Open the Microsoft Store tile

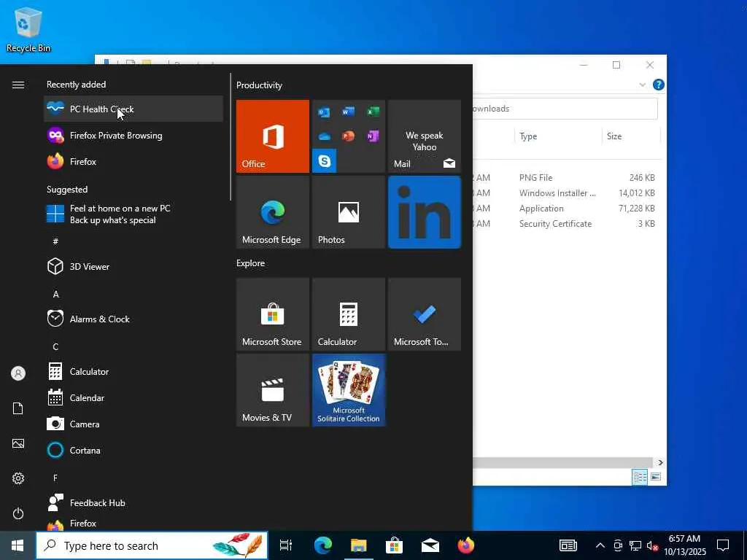pos(273,314)
